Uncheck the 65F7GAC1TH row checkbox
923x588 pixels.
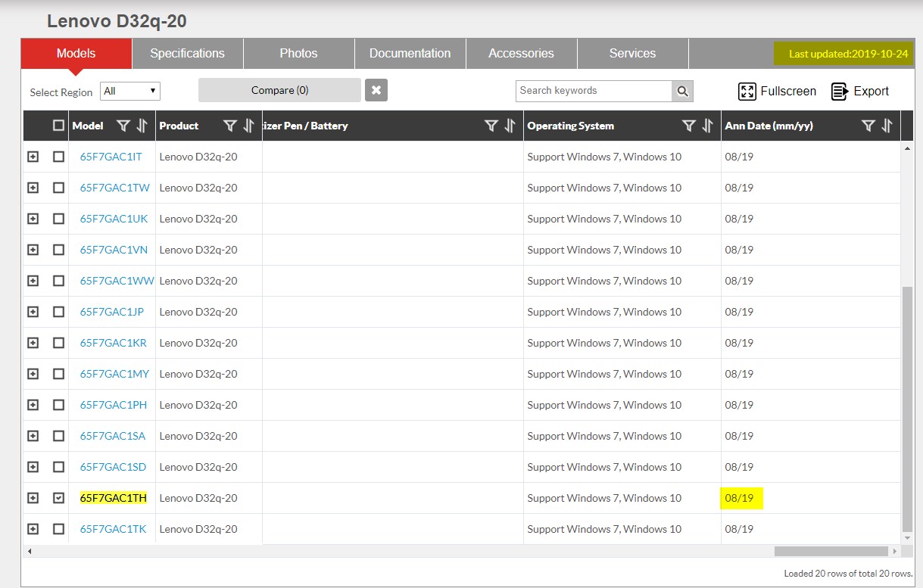click(x=58, y=498)
